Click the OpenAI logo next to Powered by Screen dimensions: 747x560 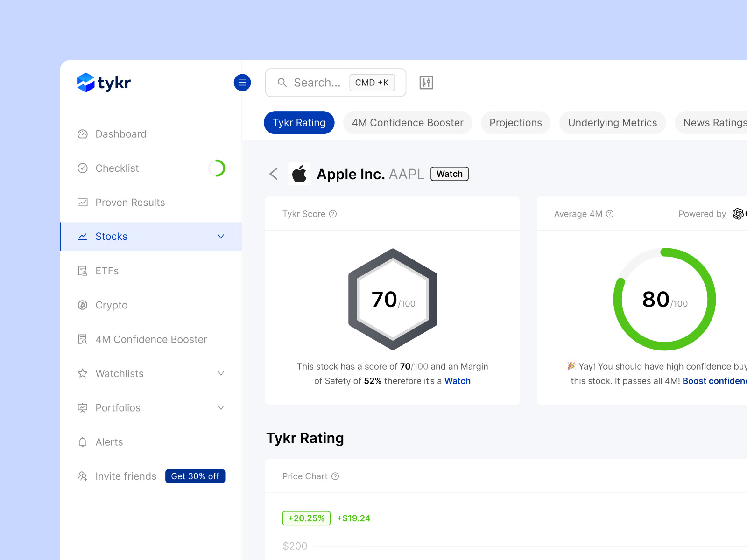tap(739, 214)
